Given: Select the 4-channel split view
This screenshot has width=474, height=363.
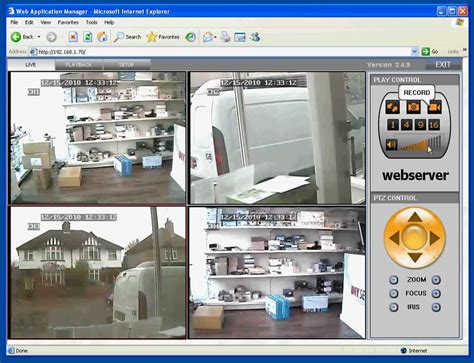Looking at the screenshot, I should [x=406, y=125].
